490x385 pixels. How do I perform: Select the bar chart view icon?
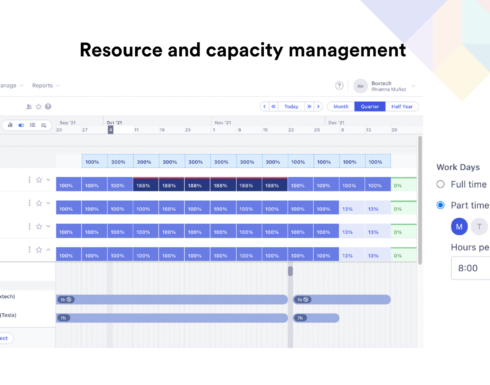click(10, 125)
